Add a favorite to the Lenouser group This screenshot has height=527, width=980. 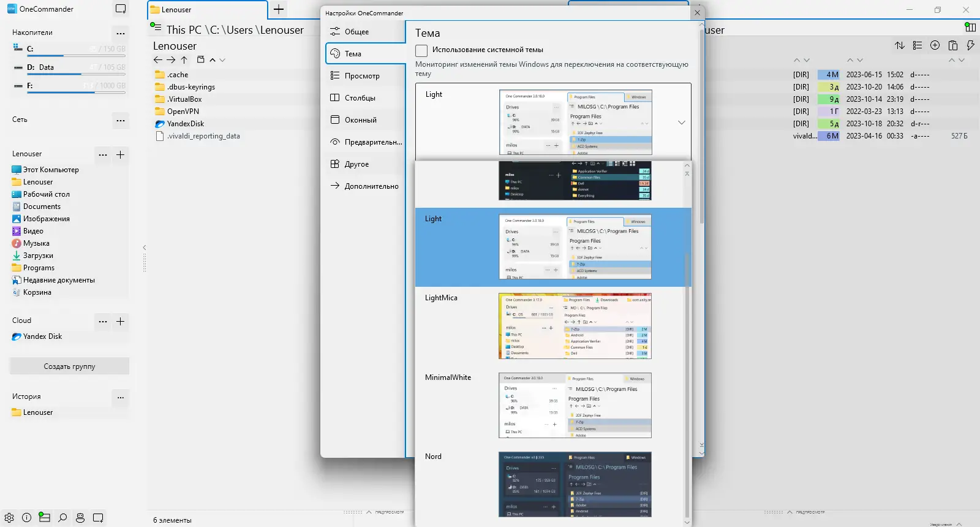[121, 154]
